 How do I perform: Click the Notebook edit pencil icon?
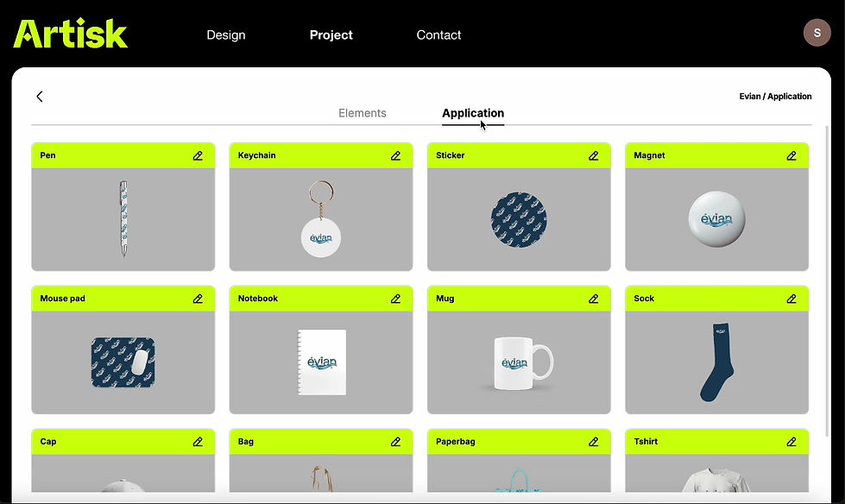pos(395,299)
